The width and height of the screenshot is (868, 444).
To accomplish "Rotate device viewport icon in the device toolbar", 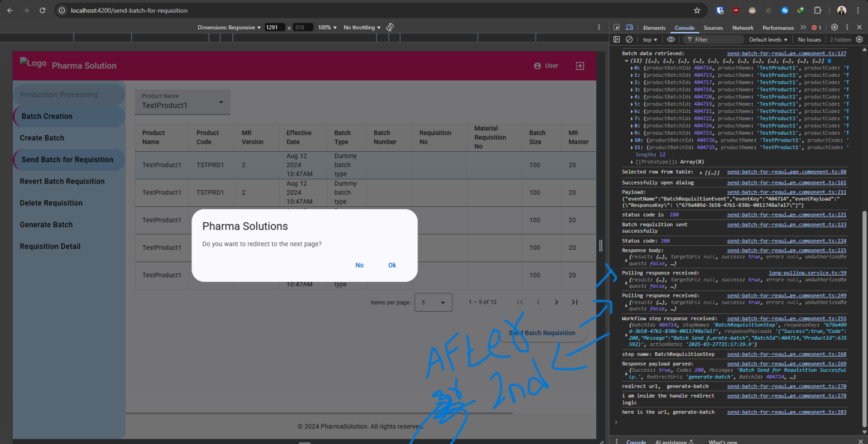I will pos(390,27).
